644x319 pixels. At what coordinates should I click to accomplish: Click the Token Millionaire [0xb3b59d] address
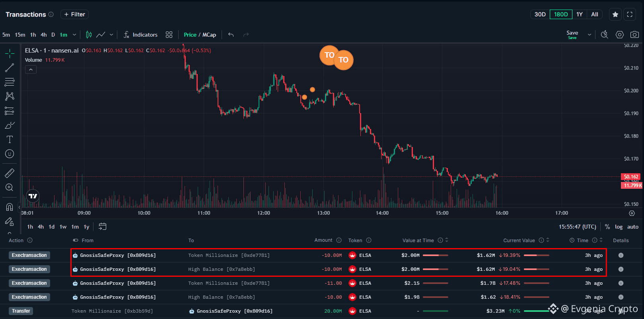(112, 311)
